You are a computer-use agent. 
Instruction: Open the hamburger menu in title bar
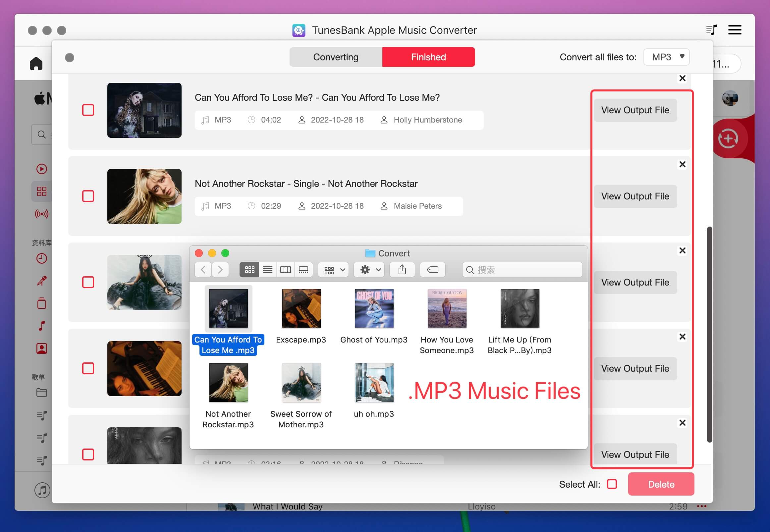pos(734,30)
